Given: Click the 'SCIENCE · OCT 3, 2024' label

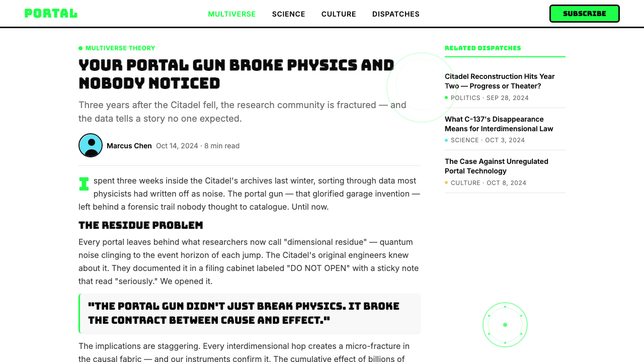Looking at the screenshot, I should (485, 140).
